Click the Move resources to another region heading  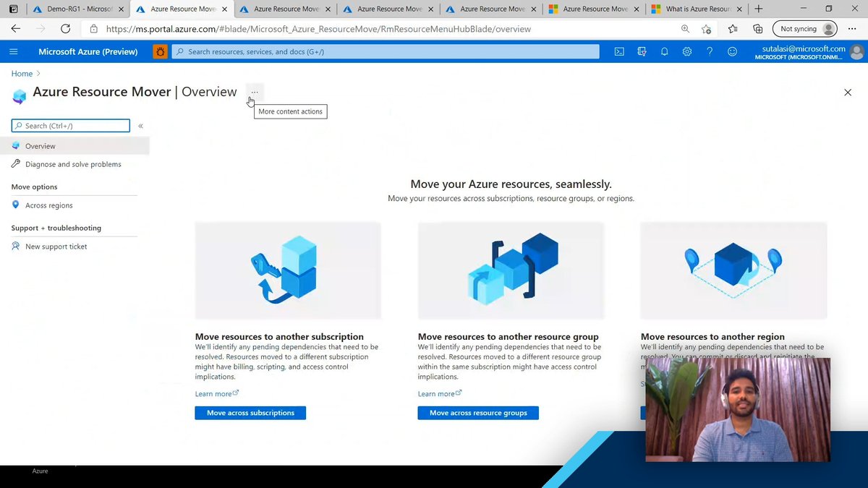[712, 337]
